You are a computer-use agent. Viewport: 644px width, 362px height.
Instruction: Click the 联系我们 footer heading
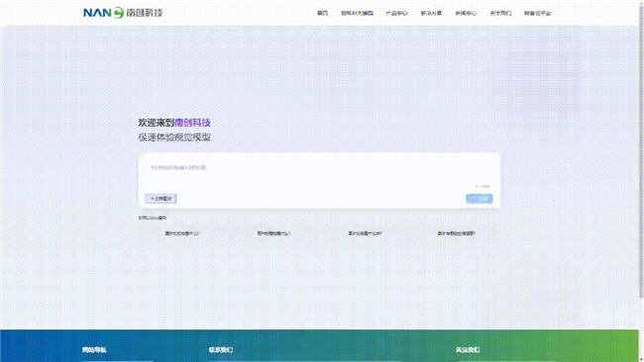221,350
